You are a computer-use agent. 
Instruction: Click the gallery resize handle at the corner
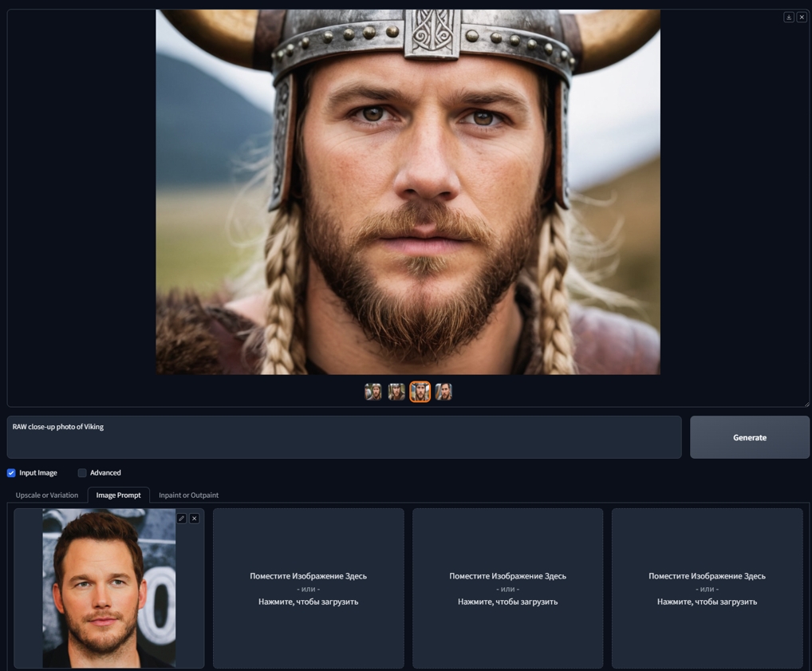coord(806,405)
